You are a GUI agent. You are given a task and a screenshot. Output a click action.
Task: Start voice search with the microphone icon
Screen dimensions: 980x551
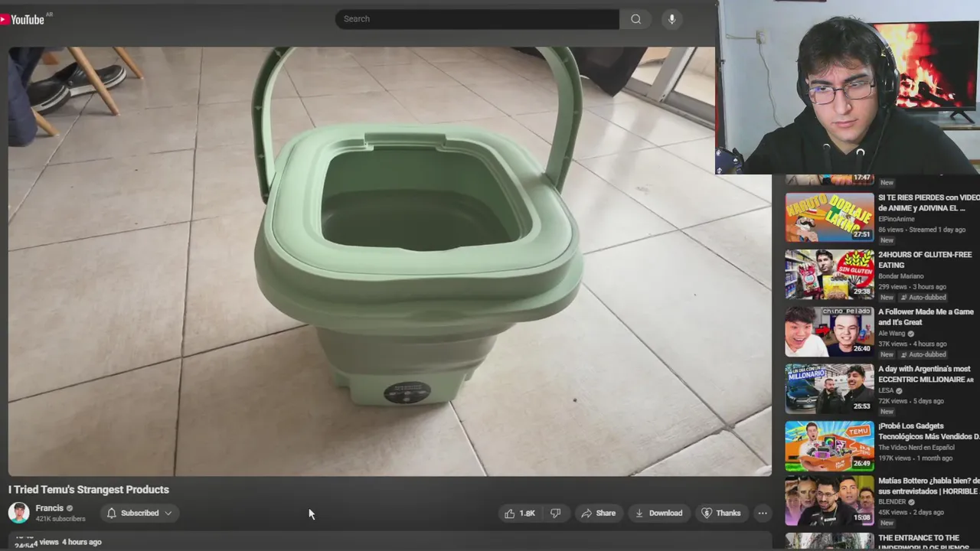point(671,19)
